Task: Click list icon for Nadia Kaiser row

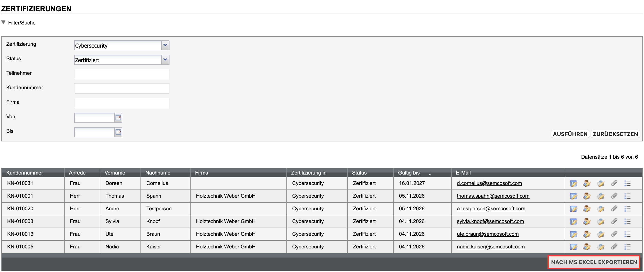Action: point(627,247)
